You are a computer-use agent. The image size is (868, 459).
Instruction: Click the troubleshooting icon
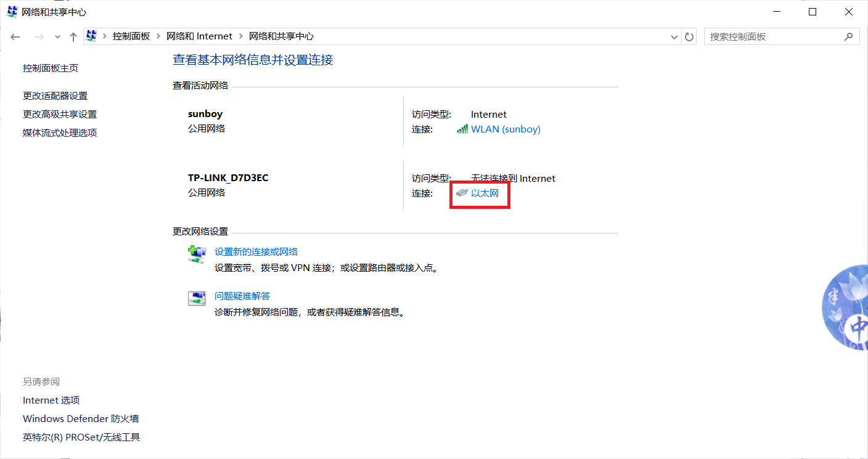196,299
